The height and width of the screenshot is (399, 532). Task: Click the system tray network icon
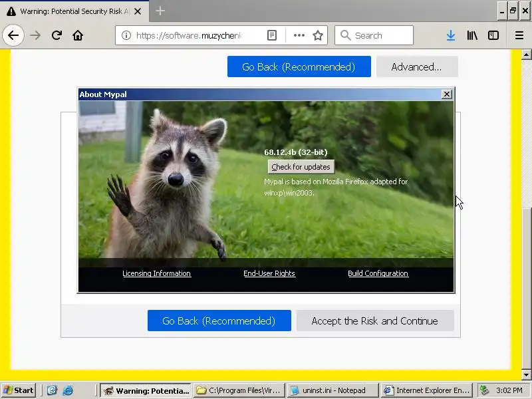pyautogui.click(x=485, y=390)
